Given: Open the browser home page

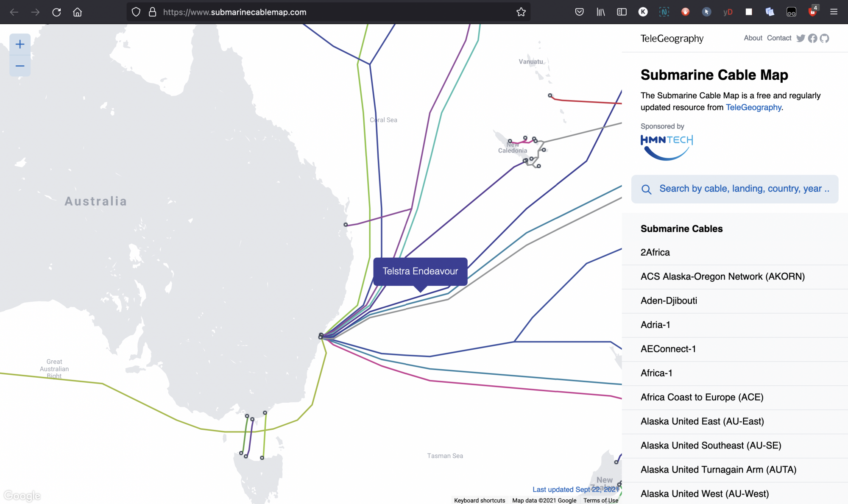Looking at the screenshot, I should point(77,12).
